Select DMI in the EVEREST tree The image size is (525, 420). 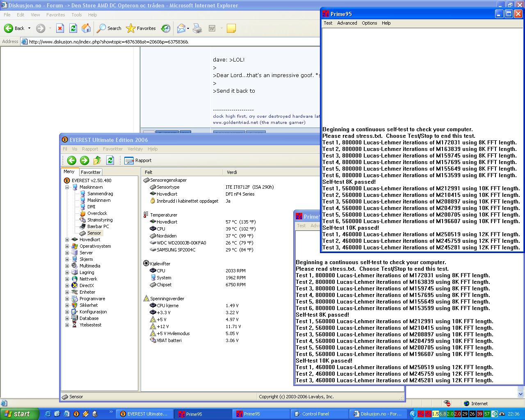click(x=91, y=207)
